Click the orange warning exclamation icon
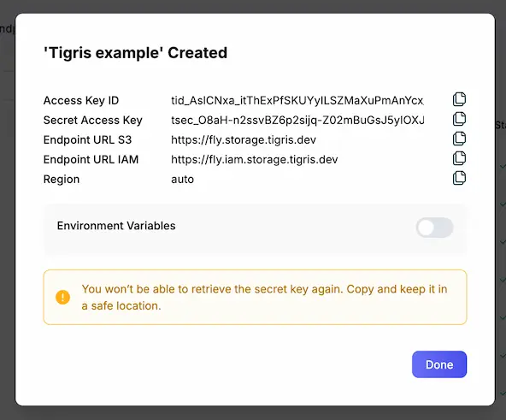The height and width of the screenshot is (420, 506). coord(62,297)
